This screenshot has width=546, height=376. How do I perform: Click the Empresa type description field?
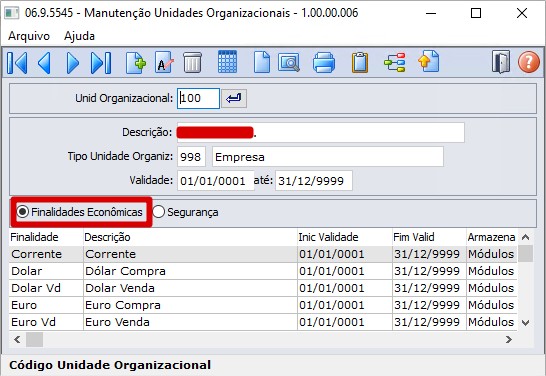(328, 157)
